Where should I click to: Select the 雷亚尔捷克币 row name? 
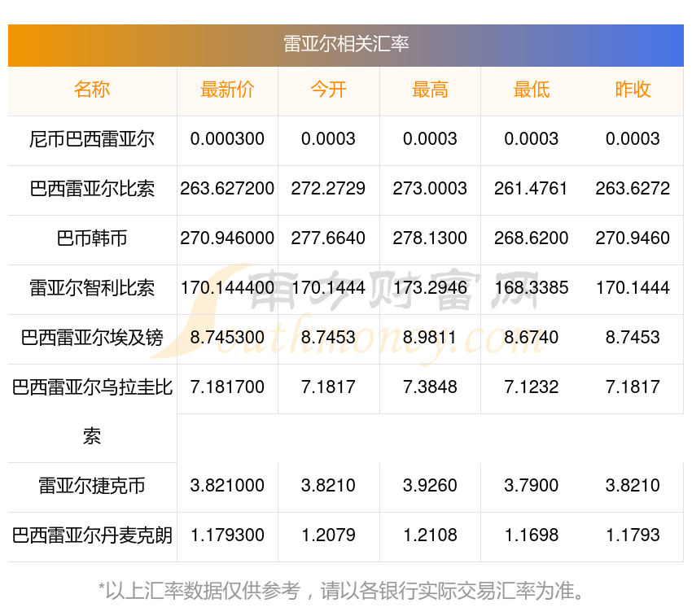point(92,486)
